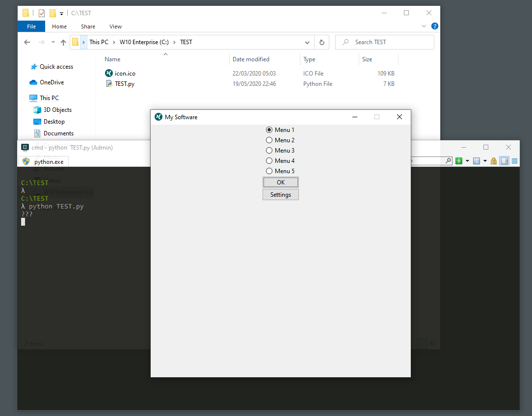The height and width of the screenshot is (416, 532).
Task: Click the green new console plus icon
Action: pyautogui.click(x=459, y=161)
